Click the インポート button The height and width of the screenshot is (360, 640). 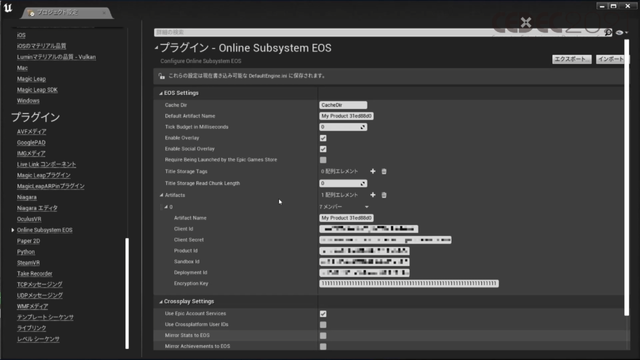tap(611, 59)
